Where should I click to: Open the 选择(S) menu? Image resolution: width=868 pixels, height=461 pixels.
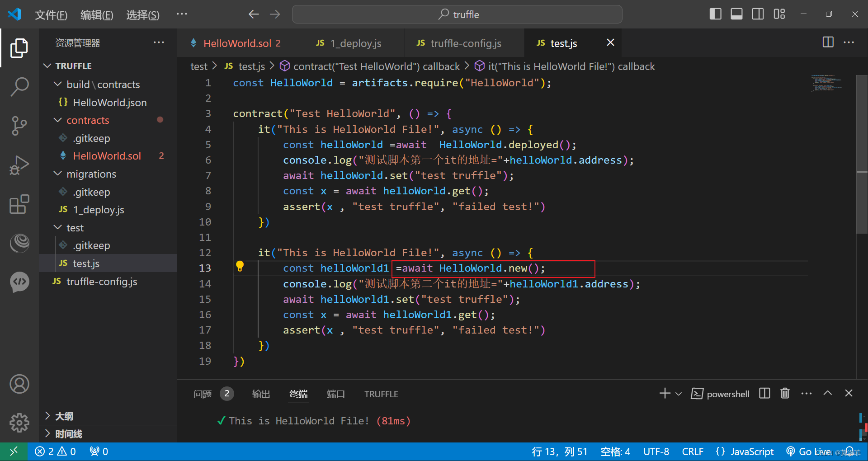143,15
